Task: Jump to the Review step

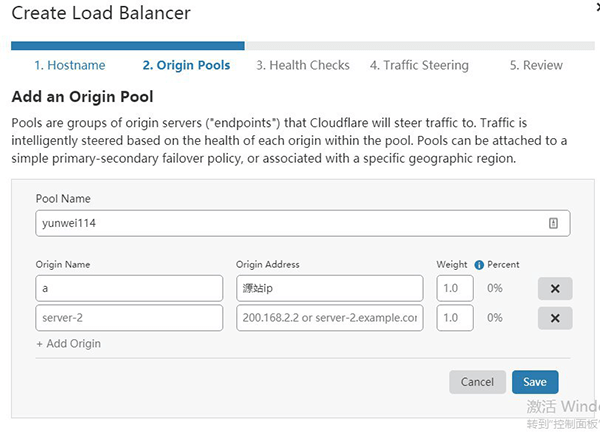Action: 536,65
